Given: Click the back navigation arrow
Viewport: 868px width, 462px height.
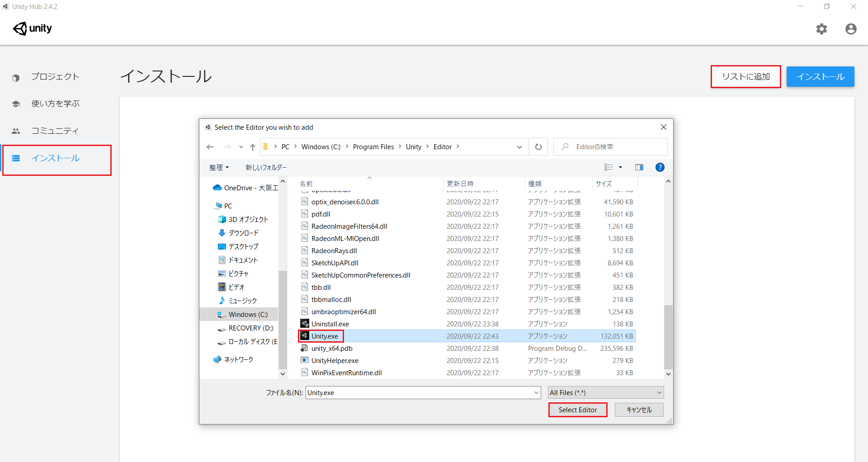Looking at the screenshot, I should 210,146.
